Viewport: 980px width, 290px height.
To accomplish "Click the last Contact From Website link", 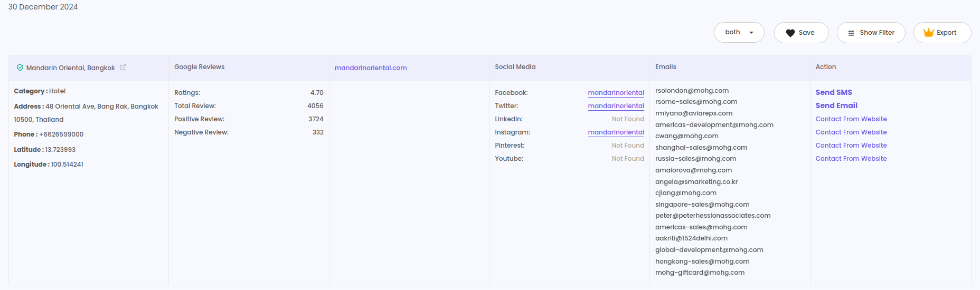I will [x=851, y=159].
